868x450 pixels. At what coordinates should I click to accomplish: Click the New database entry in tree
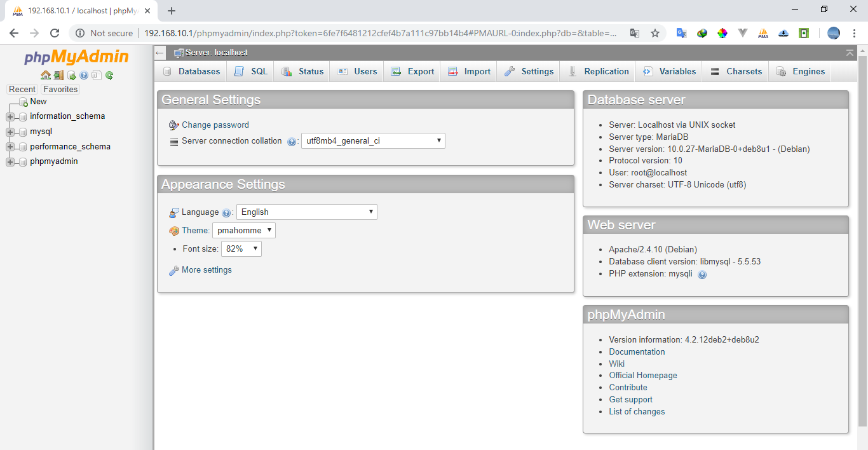coord(38,102)
